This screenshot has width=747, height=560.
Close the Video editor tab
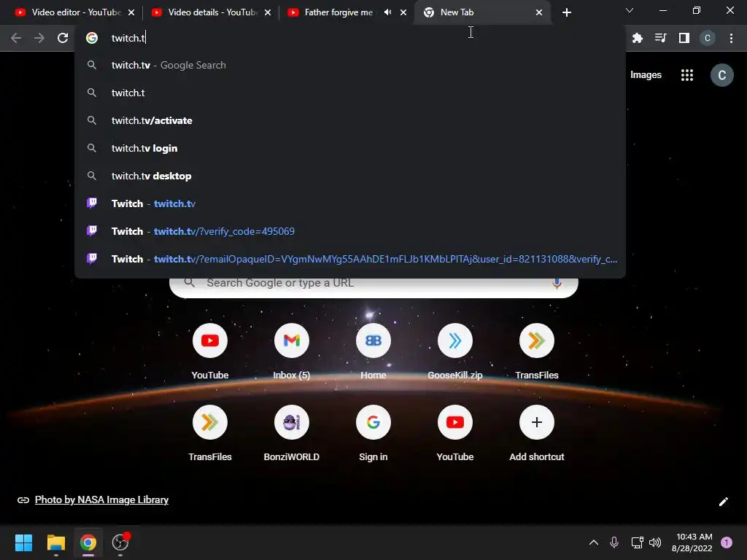coord(131,12)
